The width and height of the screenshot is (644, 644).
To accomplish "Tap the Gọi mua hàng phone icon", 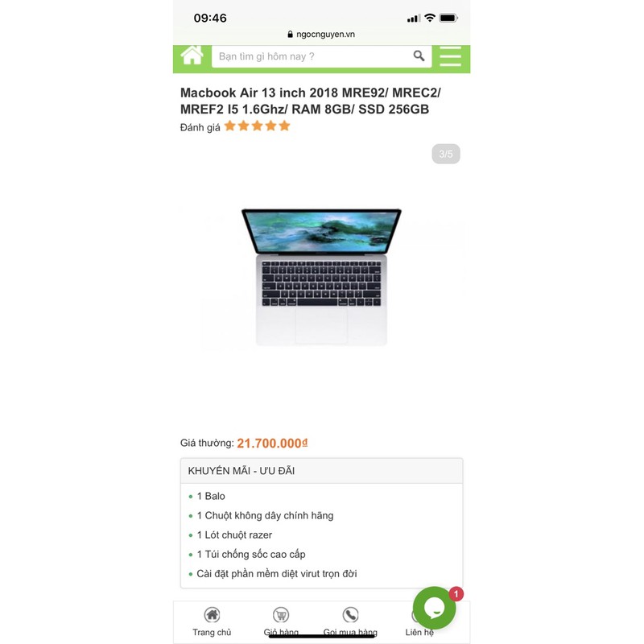I will 350,615.
